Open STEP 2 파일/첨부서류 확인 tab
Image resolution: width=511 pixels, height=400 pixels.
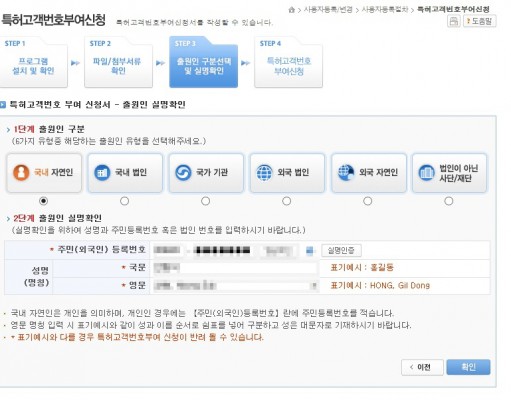118,62
